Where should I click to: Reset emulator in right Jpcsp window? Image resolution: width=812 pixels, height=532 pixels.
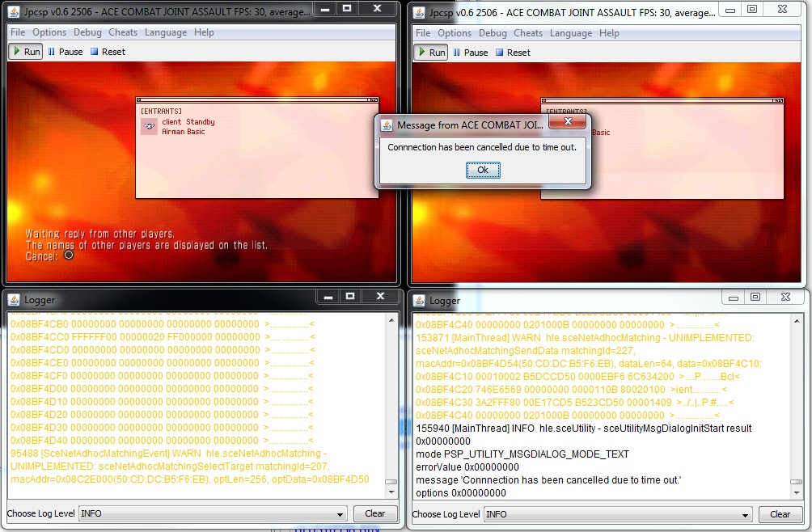pyautogui.click(x=513, y=53)
